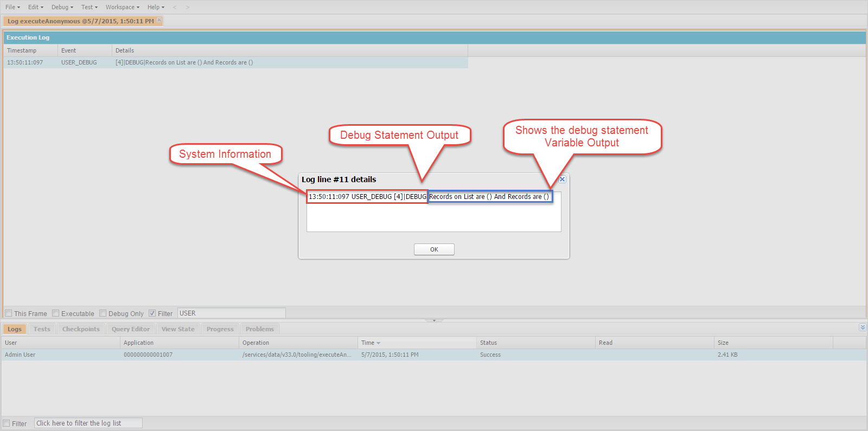Expand the Debug menu
868x431 pixels.
(62, 7)
